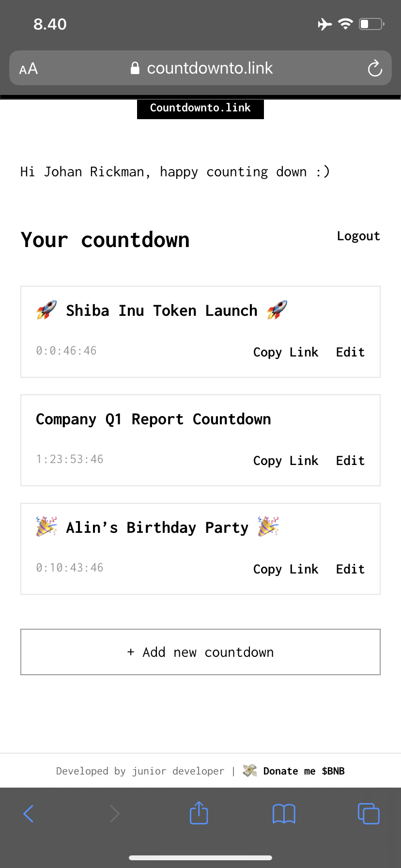The height and width of the screenshot is (868, 401).
Task: Tap the party popper emoji beside Alin's Birthday
Action: pyautogui.click(x=46, y=527)
